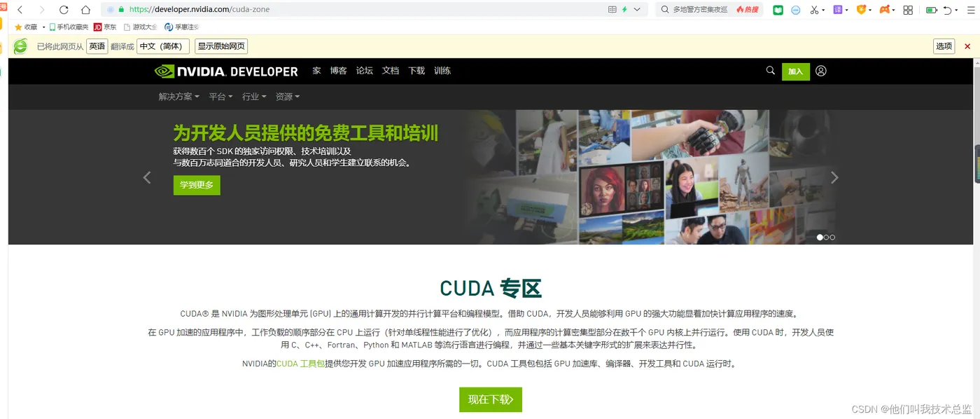The width and height of the screenshot is (980, 419).
Task: Open the dropdown arrow beside undo icon
Action: point(956,11)
